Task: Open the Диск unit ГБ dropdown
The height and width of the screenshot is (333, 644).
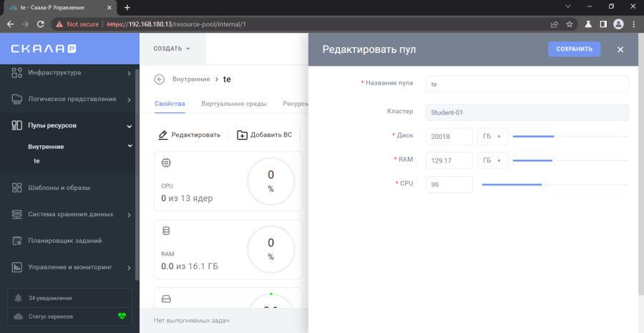Action: coord(492,136)
